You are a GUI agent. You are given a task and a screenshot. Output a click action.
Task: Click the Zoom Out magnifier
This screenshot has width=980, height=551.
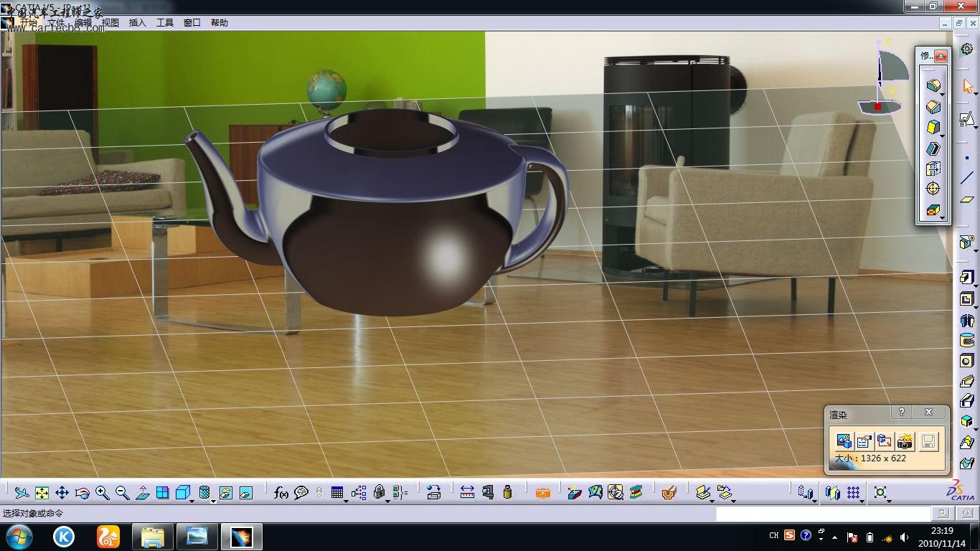122,493
